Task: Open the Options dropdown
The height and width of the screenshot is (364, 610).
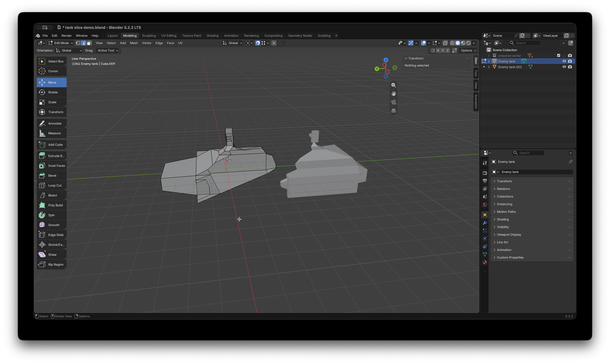Action: pyautogui.click(x=468, y=51)
